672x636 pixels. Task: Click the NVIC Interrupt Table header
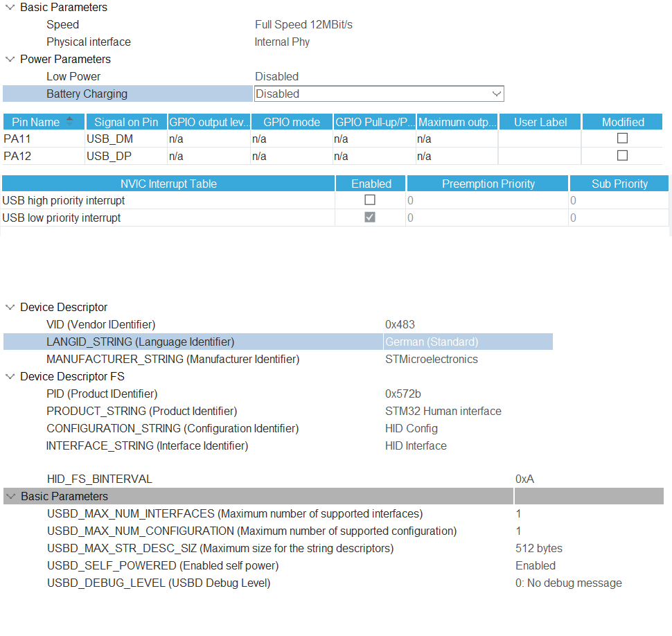168,184
